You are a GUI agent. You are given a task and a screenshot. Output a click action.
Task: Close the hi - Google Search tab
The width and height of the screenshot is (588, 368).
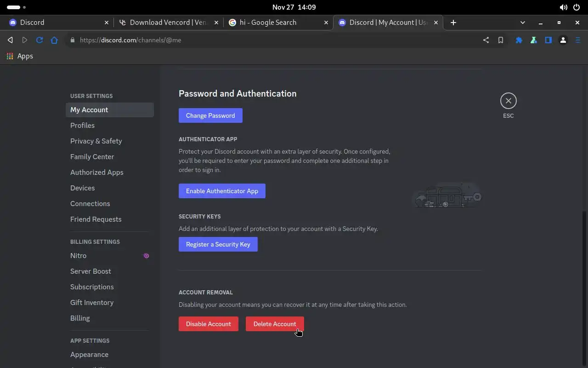coord(326,23)
